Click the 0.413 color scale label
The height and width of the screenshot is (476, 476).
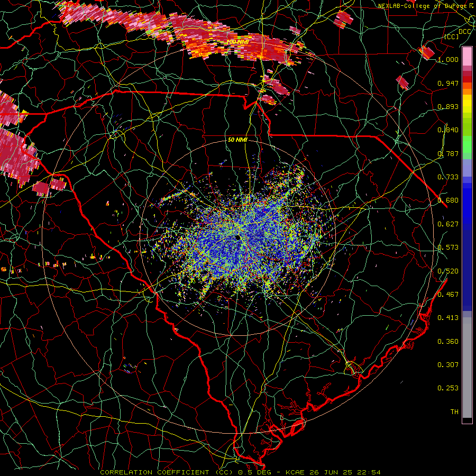[x=448, y=318]
